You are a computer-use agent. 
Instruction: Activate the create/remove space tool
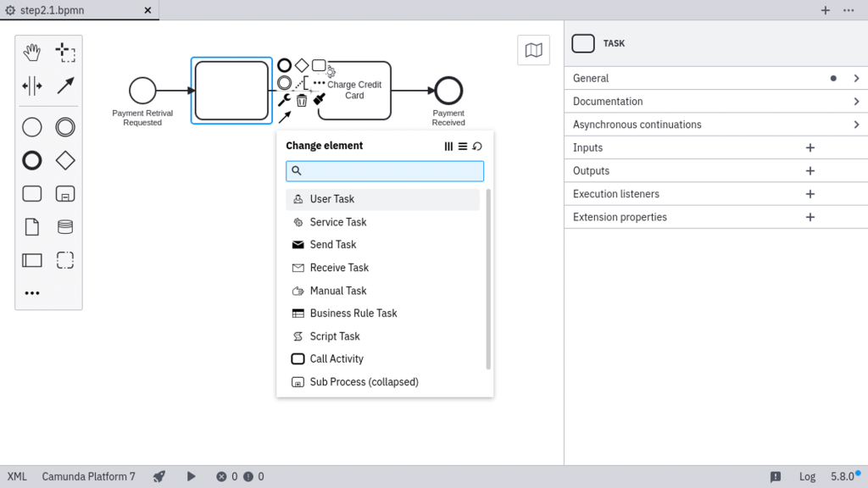coord(32,86)
